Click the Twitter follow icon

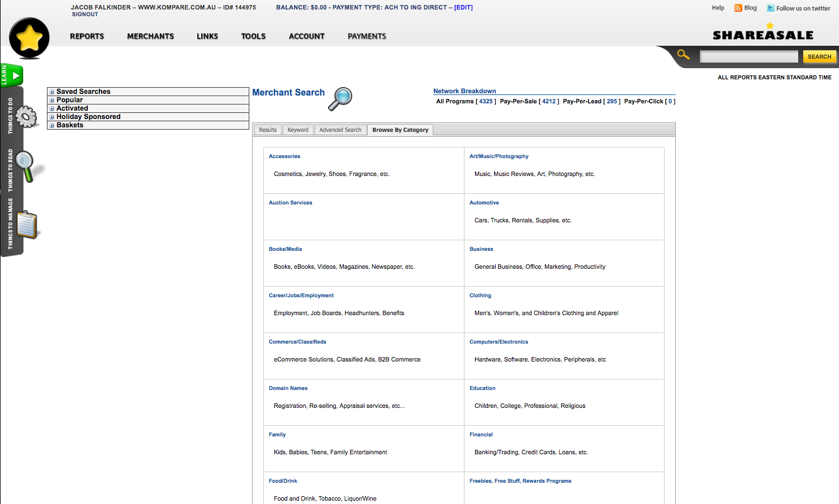(x=770, y=8)
